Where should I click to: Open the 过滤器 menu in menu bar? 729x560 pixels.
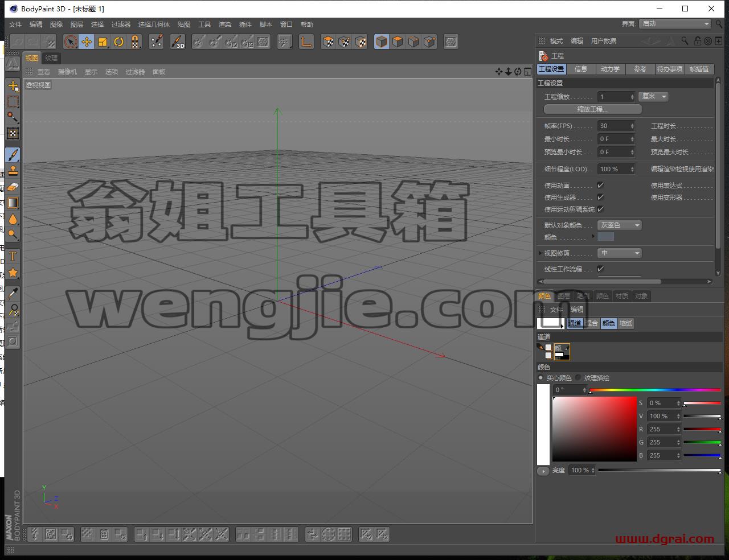click(x=121, y=24)
